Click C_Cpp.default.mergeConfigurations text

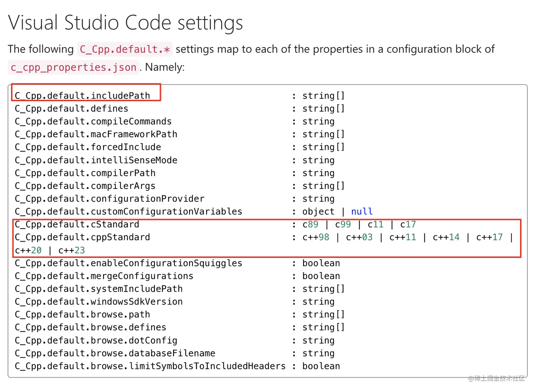coord(104,276)
